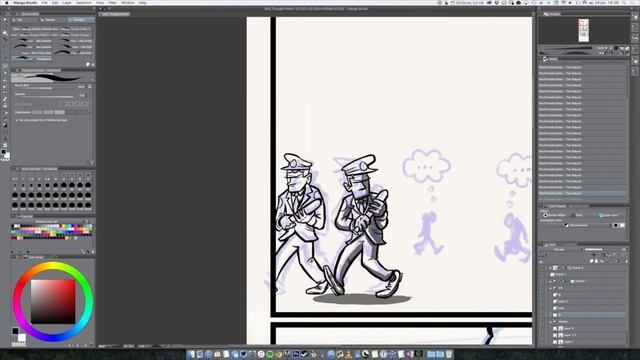Open the Trash in the Dock
Screen dimensions: 640x360
(x=449, y=354)
